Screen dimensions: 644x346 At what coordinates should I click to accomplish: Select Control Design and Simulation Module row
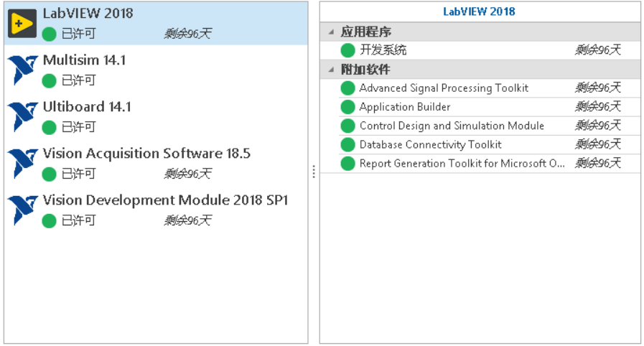[490, 126]
